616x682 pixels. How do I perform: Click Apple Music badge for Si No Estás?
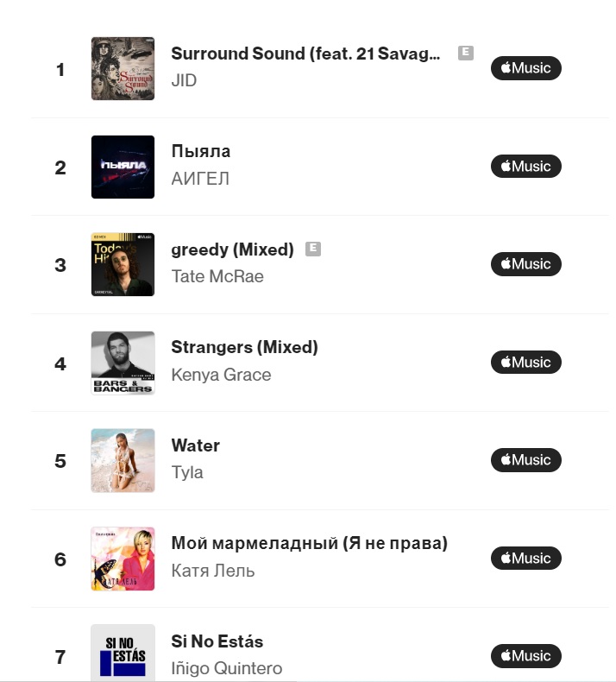coord(525,656)
